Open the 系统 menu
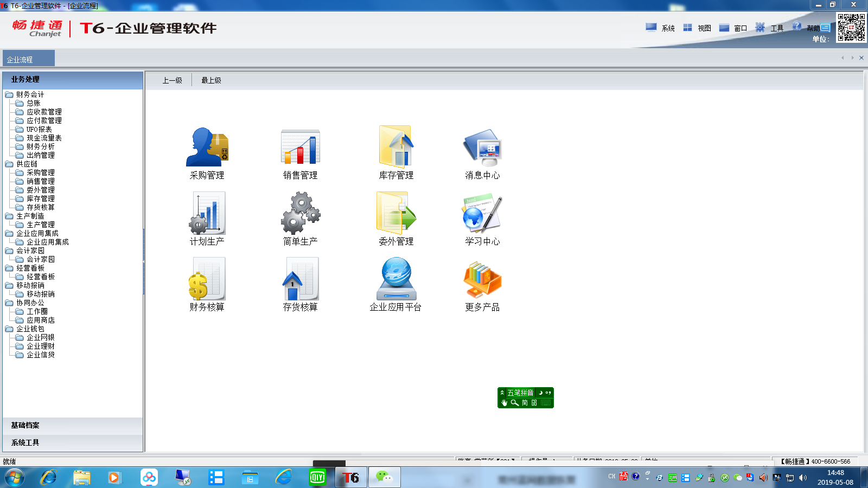This screenshot has width=868, height=488. coord(660,28)
